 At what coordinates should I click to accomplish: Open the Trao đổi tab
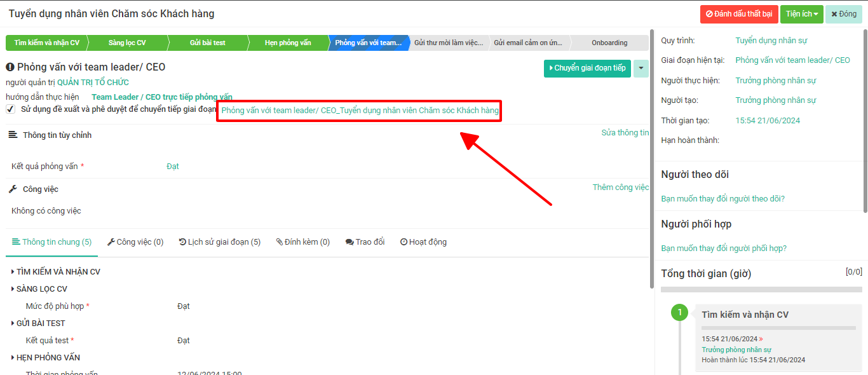[365, 242]
